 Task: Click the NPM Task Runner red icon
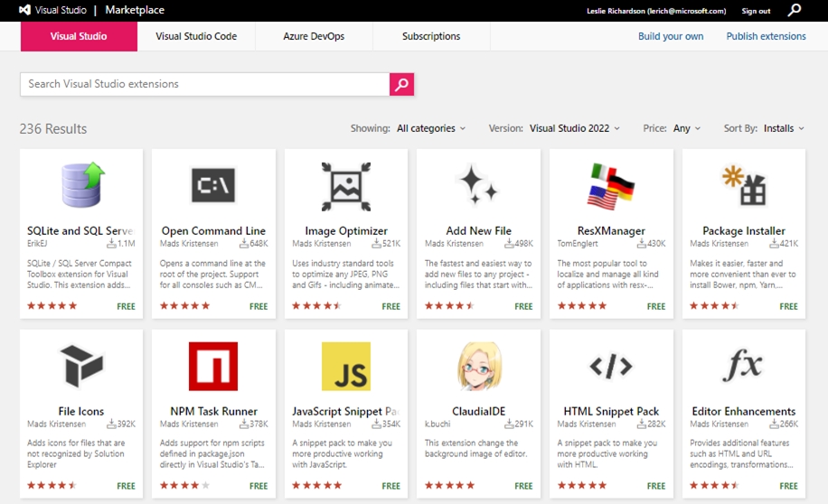coord(213,366)
